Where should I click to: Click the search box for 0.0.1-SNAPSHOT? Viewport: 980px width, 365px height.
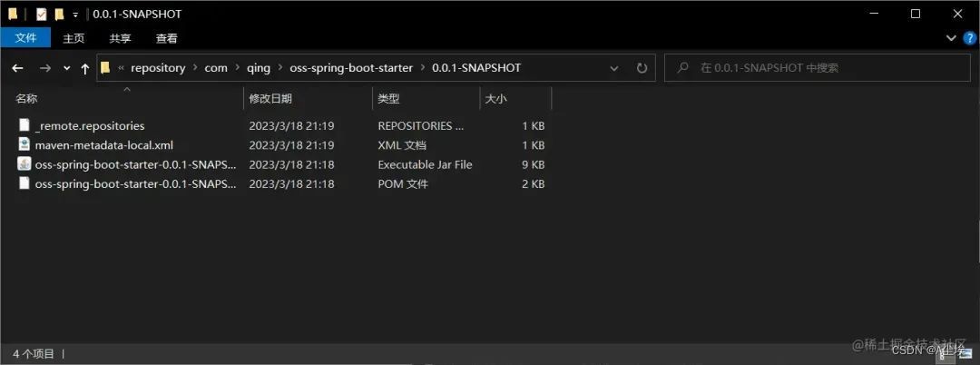coord(817,68)
